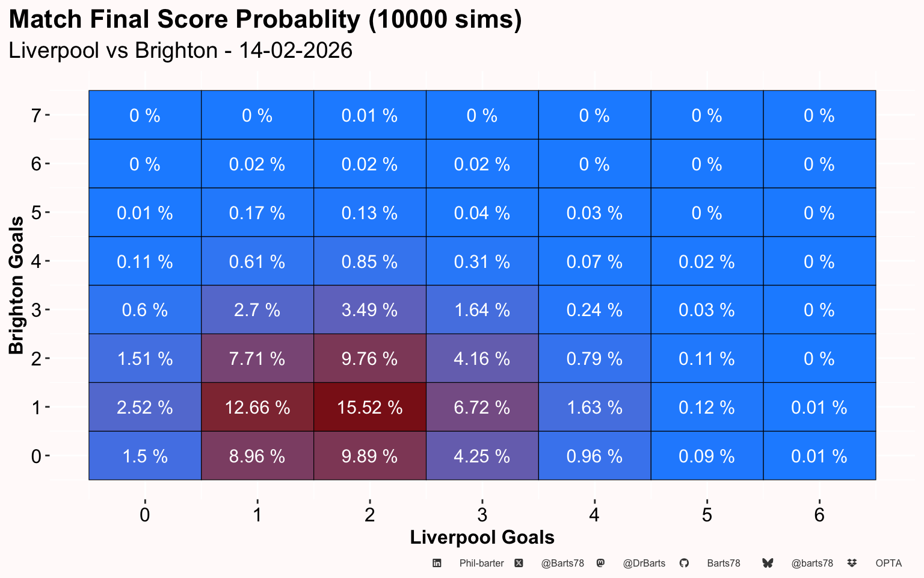Pick the 8.96 % probability cell
This screenshot has width=924, height=578.
(257, 456)
